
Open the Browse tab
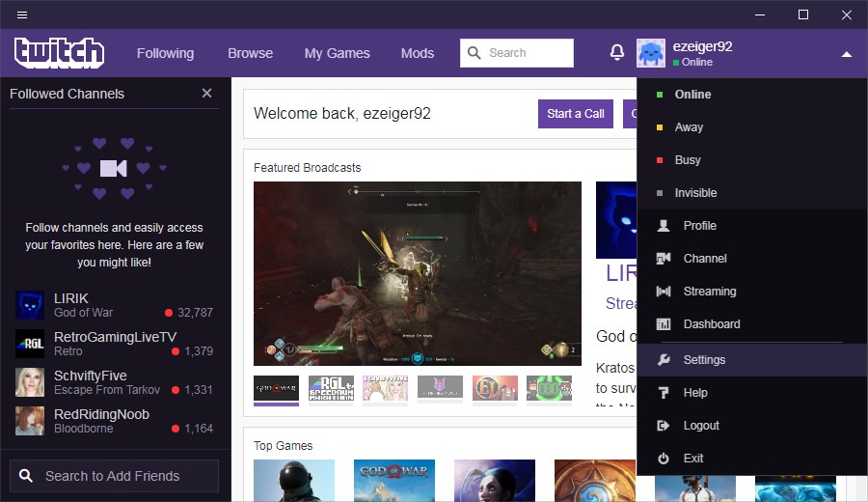[250, 53]
